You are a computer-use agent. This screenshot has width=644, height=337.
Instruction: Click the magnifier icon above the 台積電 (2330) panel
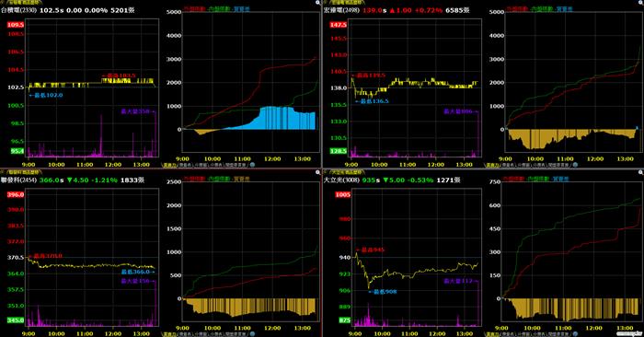pyautogui.click(x=318, y=3)
